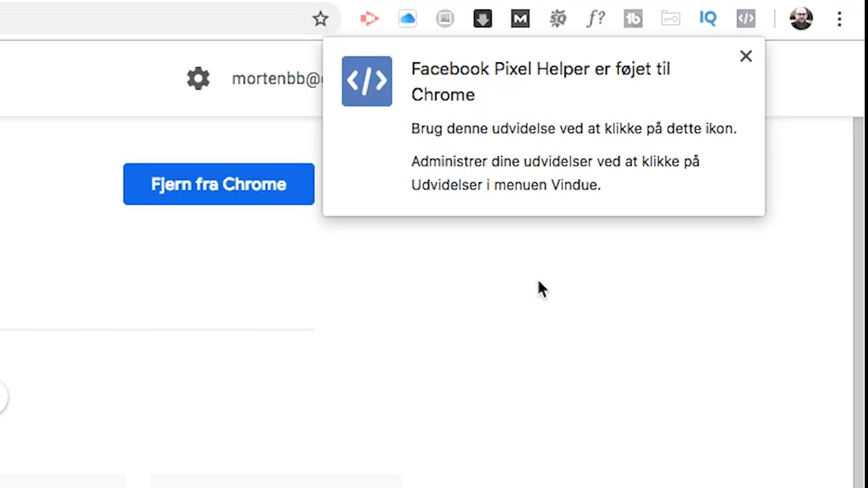Click the gray image extension icon
Screen dimensions: 868x488
pos(445,19)
